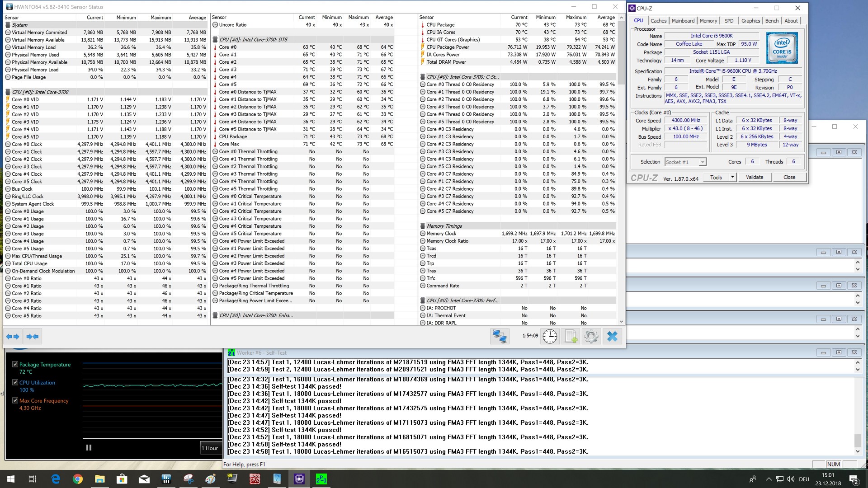Uncheck the CPU Utilization checkbox
This screenshot has width=868, height=488.
coord(15,382)
